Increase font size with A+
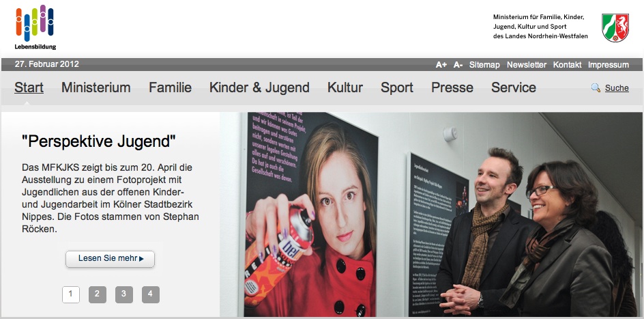This screenshot has width=644, height=319. pyautogui.click(x=441, y=65)
